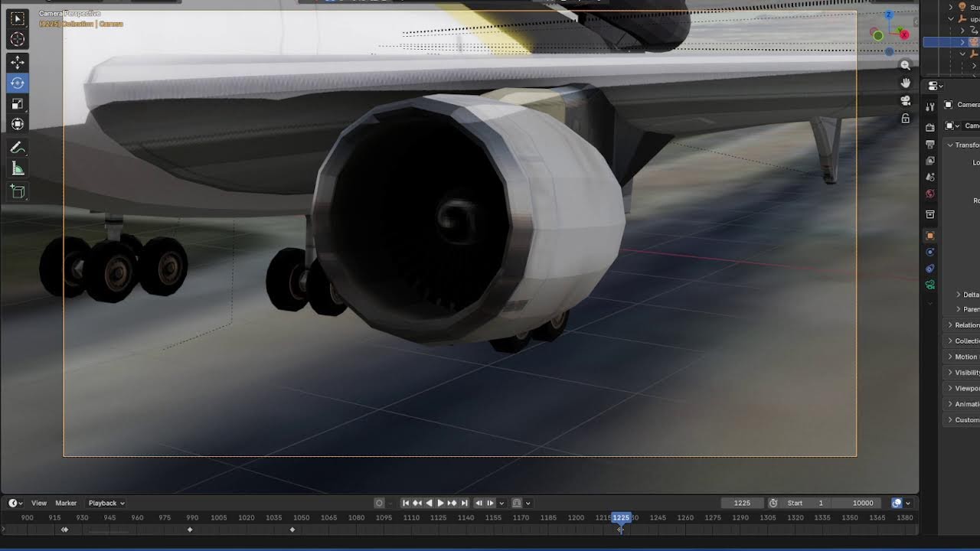Viewport: 980px width, 551px height.
Task: Open the World properties tab
Action: [x=930, y=194]
